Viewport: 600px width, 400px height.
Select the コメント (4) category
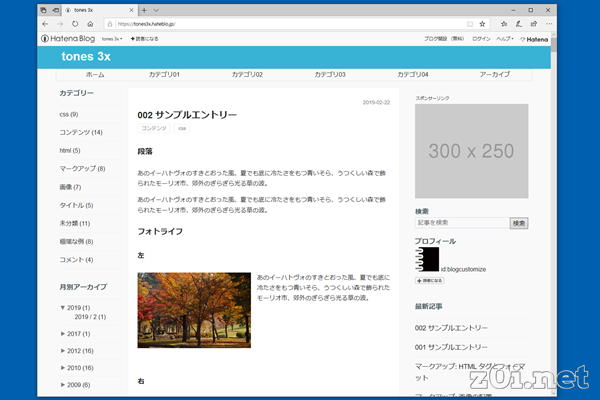click(x=76, y=260)
